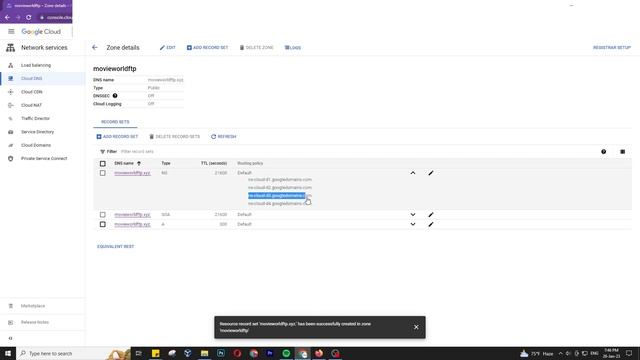Sort by DNS name column
Image resolution: width=640 pixels, height=360 pixels.
[x=127, y=163]
